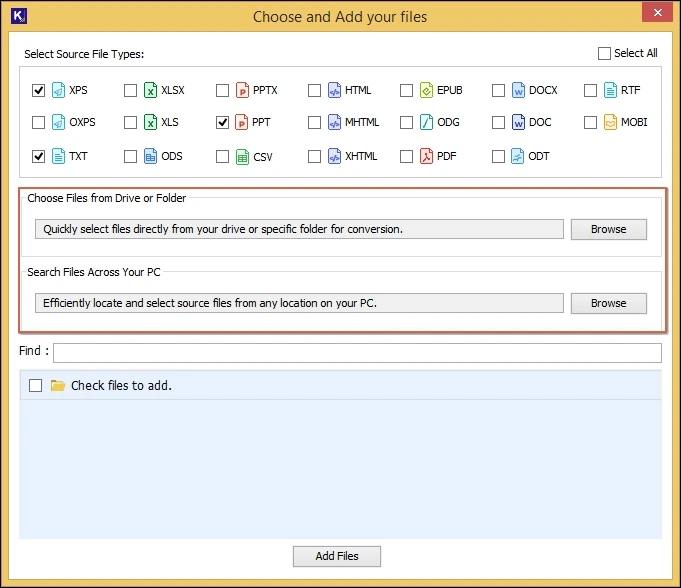Check the CSV checkbox

222,156
